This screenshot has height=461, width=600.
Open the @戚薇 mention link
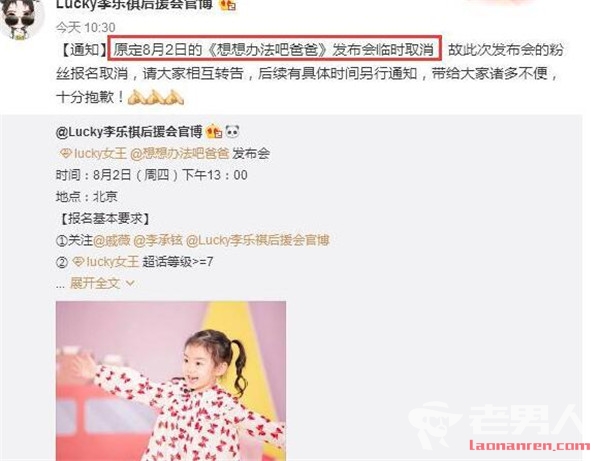click(x=111, y=241)
